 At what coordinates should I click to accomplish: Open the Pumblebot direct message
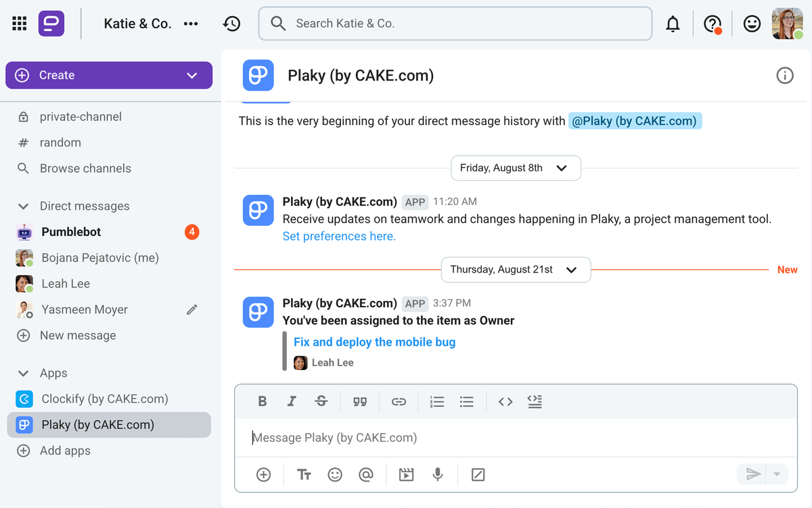(x=71, y=232)
